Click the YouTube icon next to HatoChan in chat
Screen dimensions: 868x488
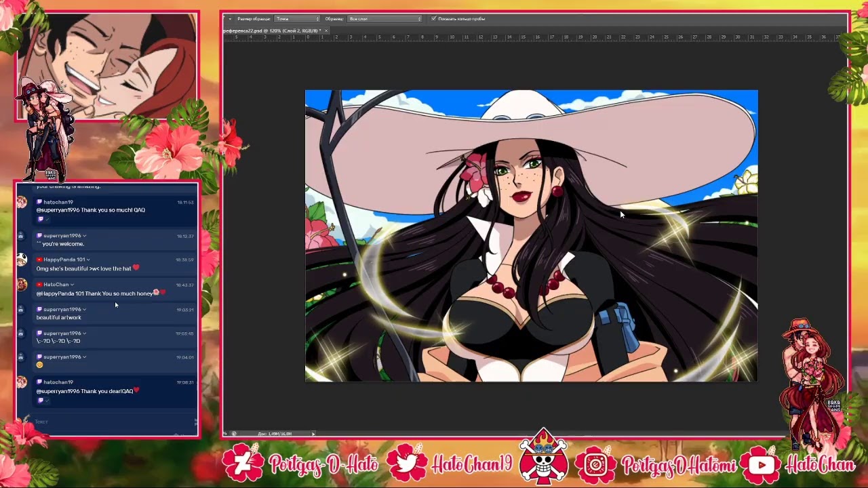pos(39,285)
